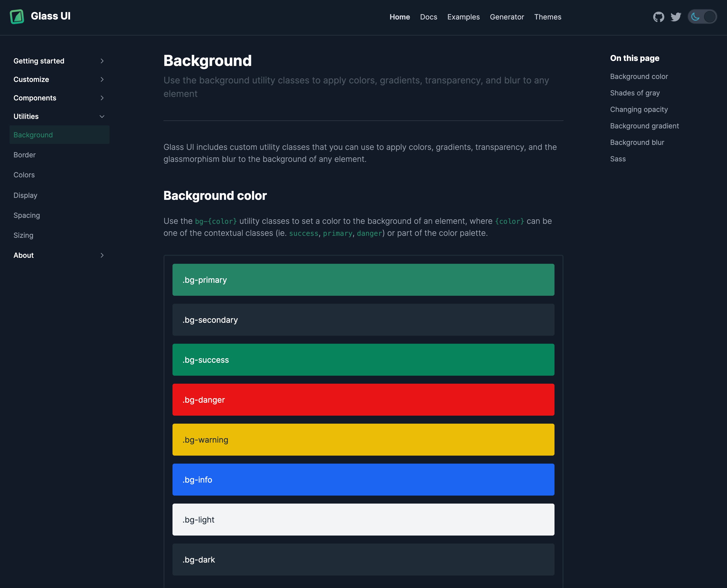This screenshot has height=588, width=727.
Task: Select Border in the Utilities list
Action: pyautogui.click(x=24, y=155)
